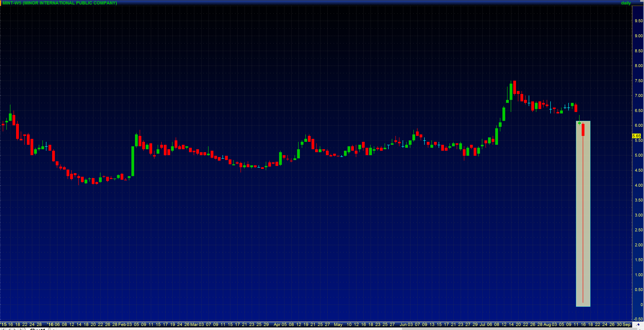644x330 pixels.
Task: Click the first-sheet navigation arrow
Action: pos(3,329)
